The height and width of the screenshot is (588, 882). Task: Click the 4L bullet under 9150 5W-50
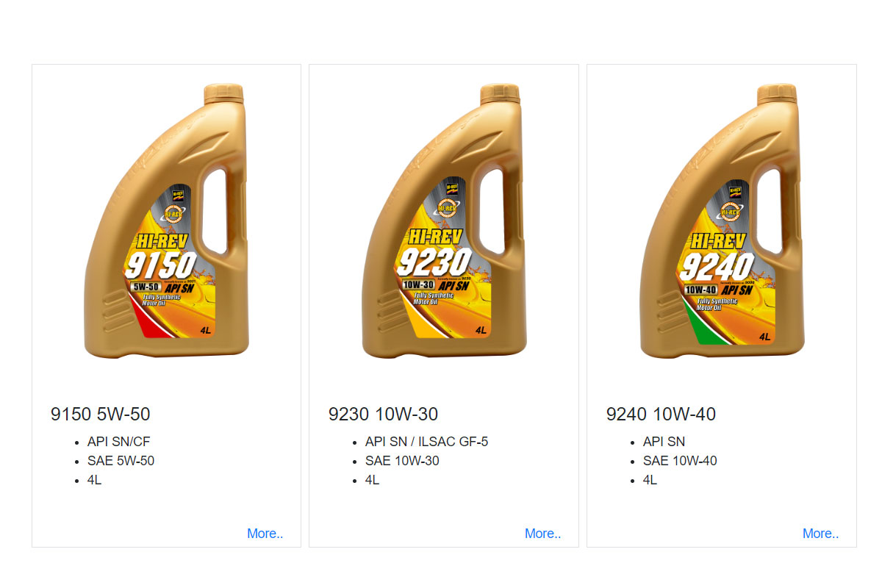[x=95, y=480]
